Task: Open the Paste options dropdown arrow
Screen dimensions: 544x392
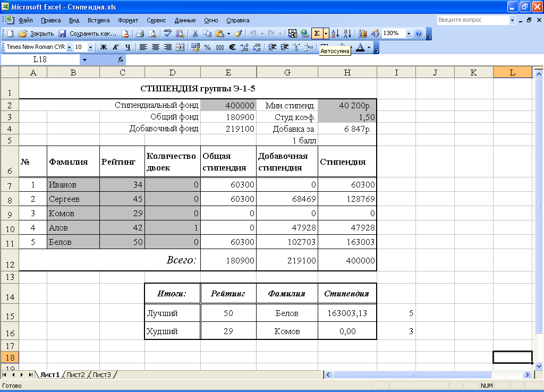Action: coord(228,33)
